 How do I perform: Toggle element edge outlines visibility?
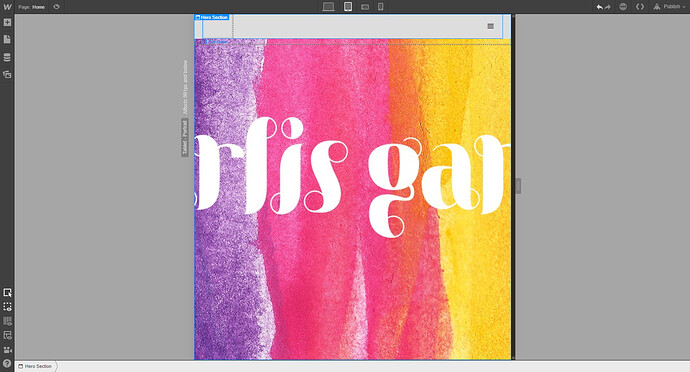click(7, 307)
